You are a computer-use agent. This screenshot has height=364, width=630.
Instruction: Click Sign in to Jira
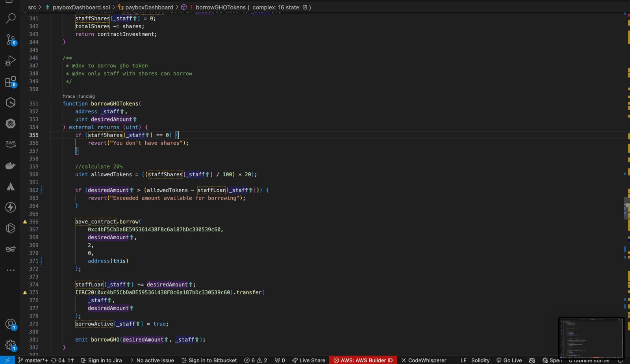click(x=101, y=360)
